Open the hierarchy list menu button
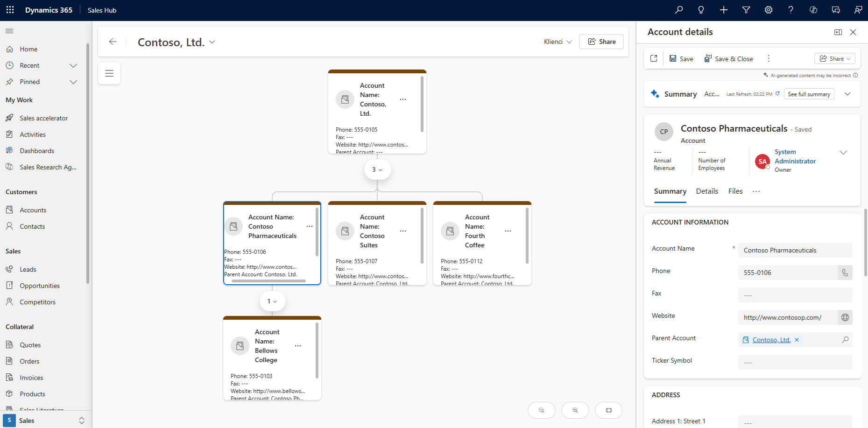Image resolution: width=868 pixels, height=428 pixels. tap(109, 73)
